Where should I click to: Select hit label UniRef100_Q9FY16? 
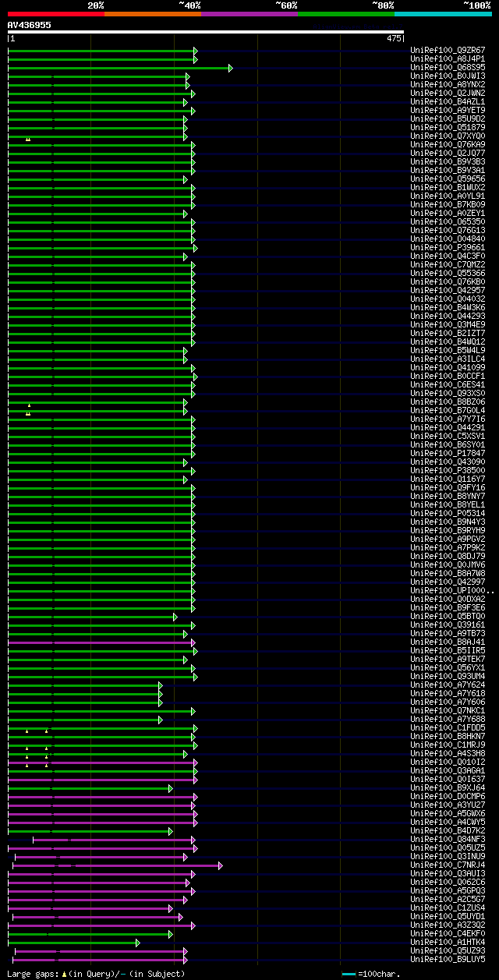click(x=448, y=487)
